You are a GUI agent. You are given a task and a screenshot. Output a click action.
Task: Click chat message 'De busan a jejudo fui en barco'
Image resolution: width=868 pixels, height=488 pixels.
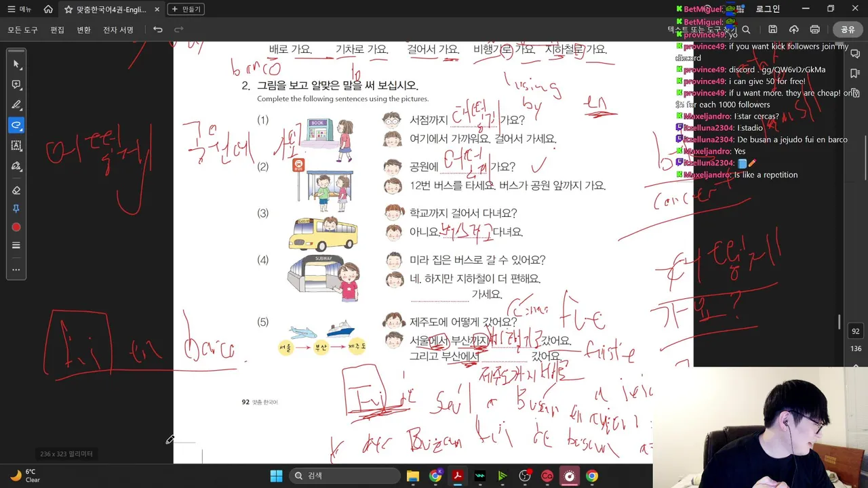[792, 140]
